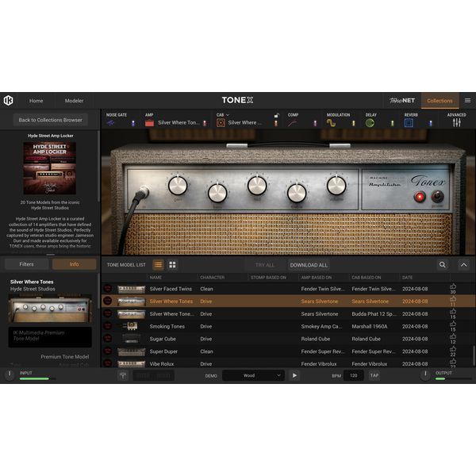Go to the Home tab
476x476 pixels.
[x=36, y=101]
